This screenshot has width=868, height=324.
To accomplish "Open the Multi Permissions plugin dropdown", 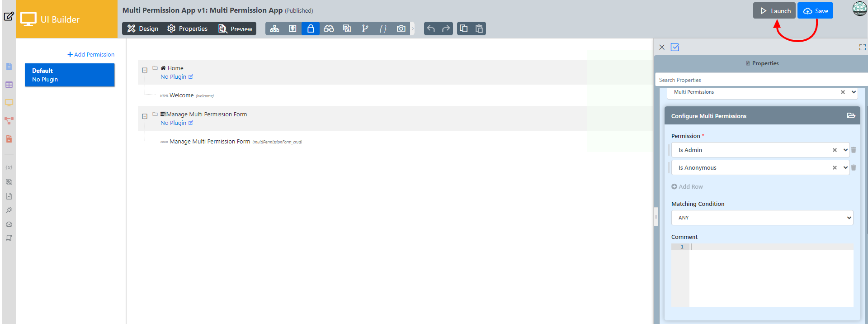I will tap(854, 92).
